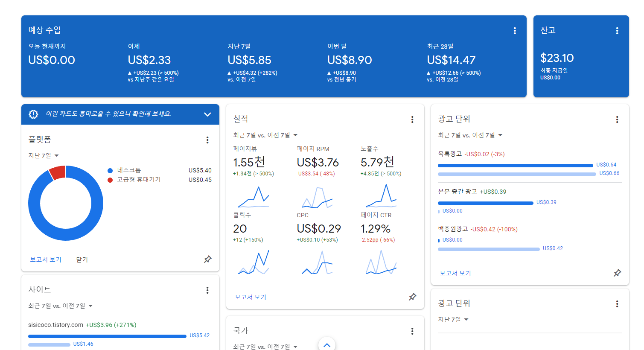Click the 20 클릭수 value
The height and width of the screenshot is (350, 644).
tap(240, 229)
